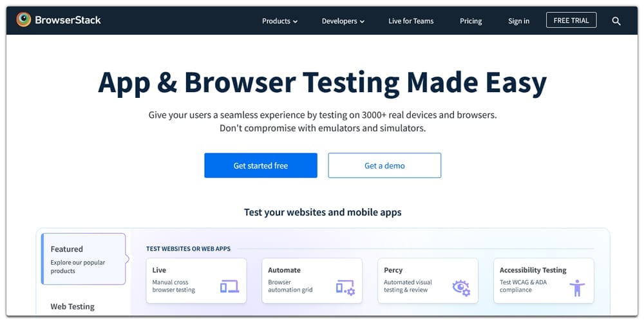This screenshot has width=644, height=322.
Task: Go to Pricing page
Action: 471,21
